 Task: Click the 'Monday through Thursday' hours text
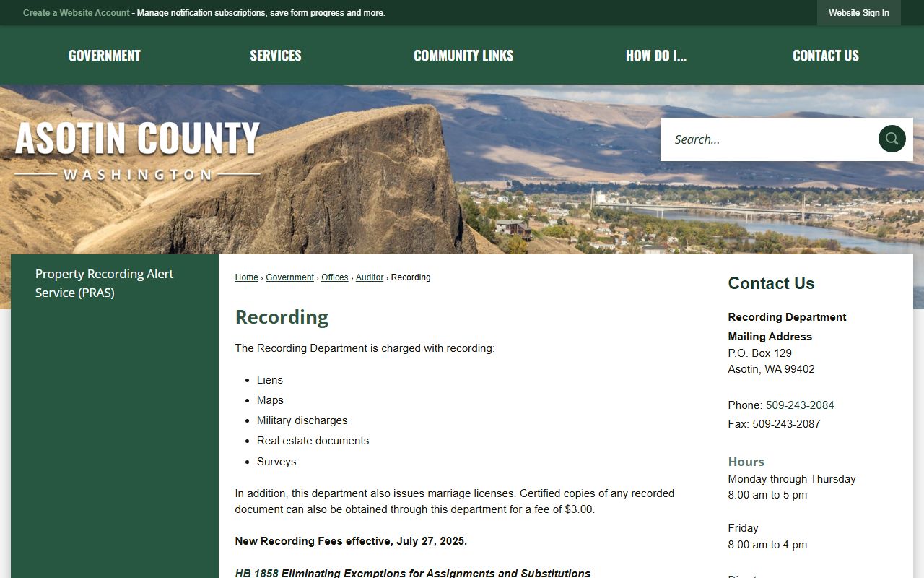click(x=792, y=479)
